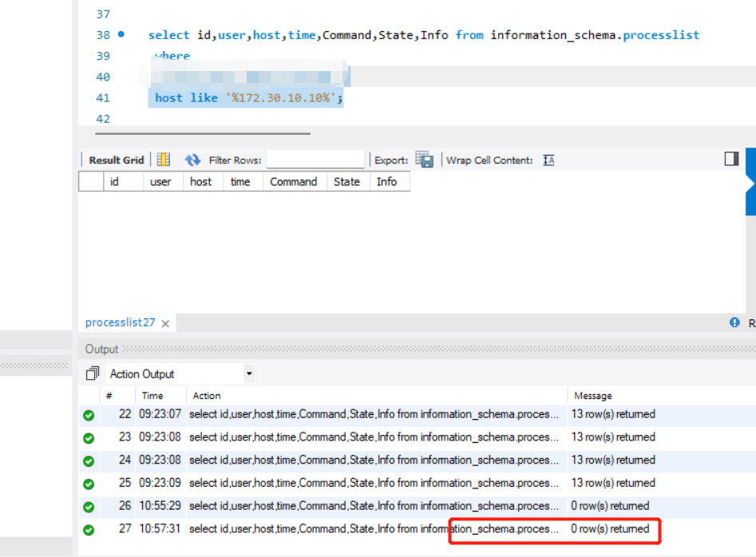This screenshot has height=557, width=756.
Task: Close the processlist27 tab
Action: [164, 323]
